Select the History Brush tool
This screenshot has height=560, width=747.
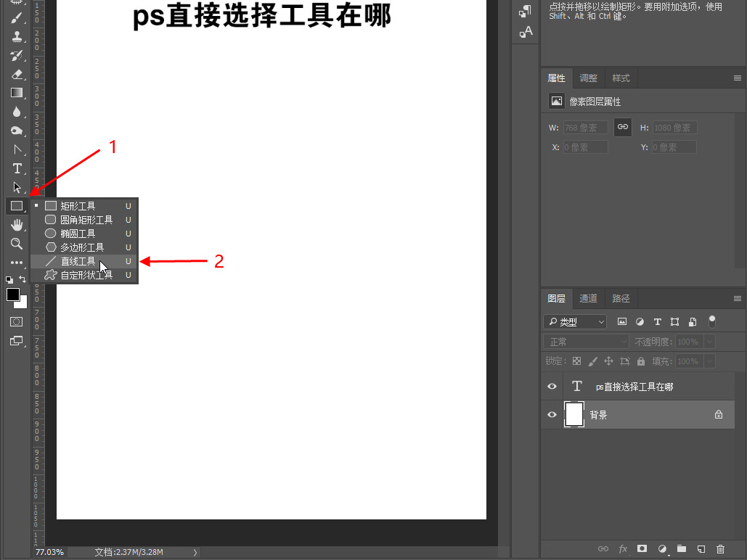pos(17,56)
